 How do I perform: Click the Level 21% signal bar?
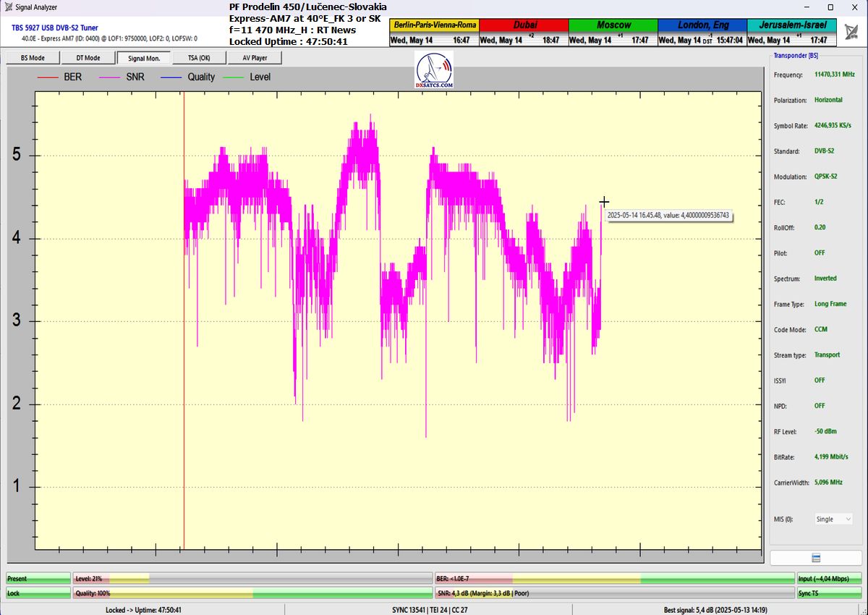[x=252, y=579]
